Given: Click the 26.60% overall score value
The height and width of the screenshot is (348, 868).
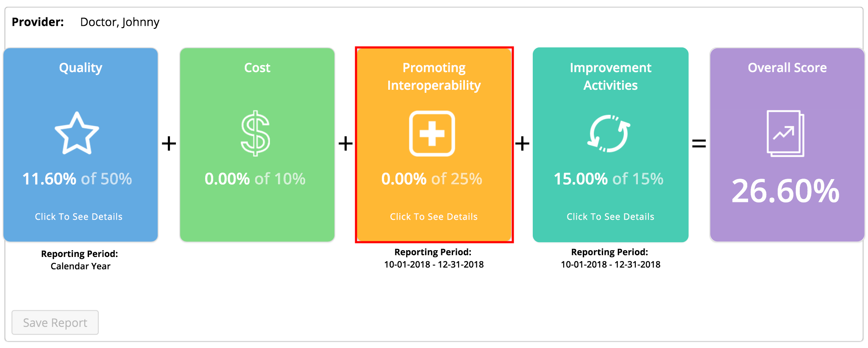Looking at the screenshot, I should pyautogui.click(x=785, y=191).
